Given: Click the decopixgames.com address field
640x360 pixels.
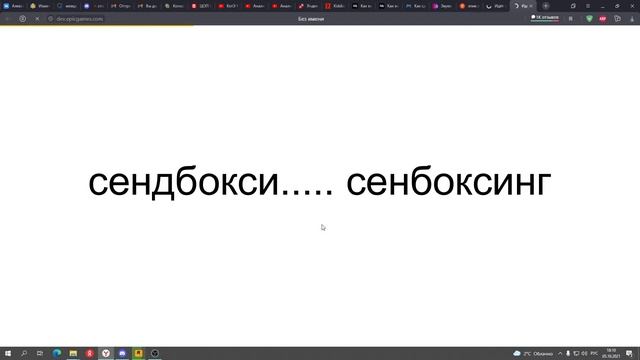Looking at the screenshot, I should [x=76, y=19].
